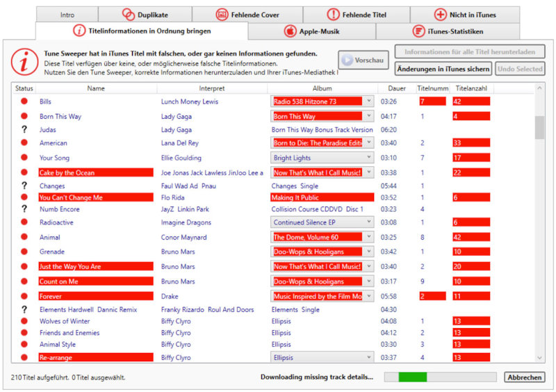Click the red status dot for Your Song
Viewport: 556px width, 392px height.
(24, 158)
